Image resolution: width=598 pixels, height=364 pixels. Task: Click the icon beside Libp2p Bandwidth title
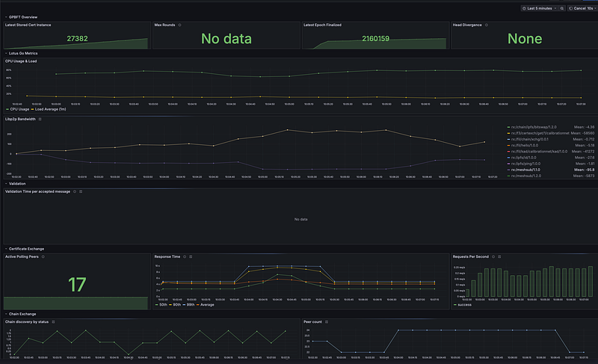[40, 119]
